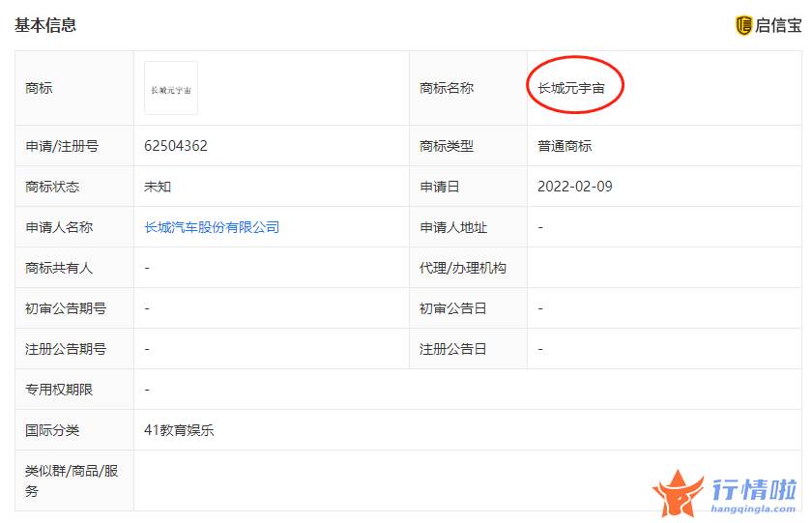Image resolution: width=812 pixels, height=523 pixels.
Task: Click the 申请人名称 row label
Action: click(59, 227)
